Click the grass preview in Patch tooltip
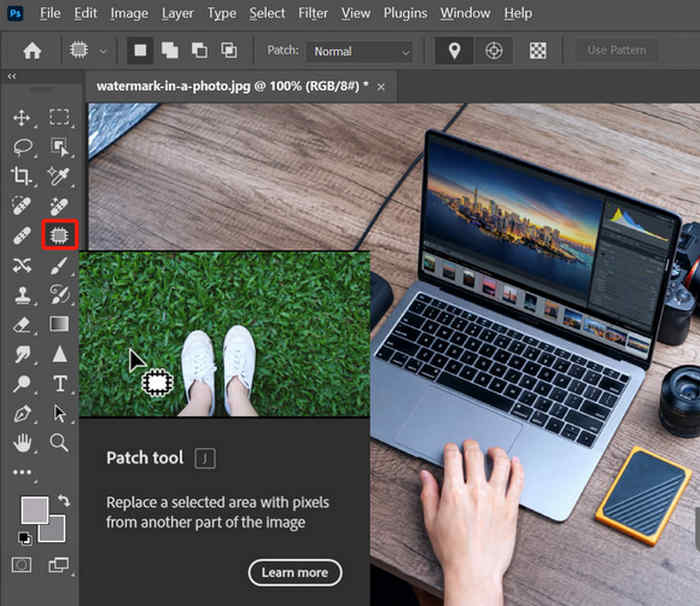700x606 pixels. tap(225, 334)
